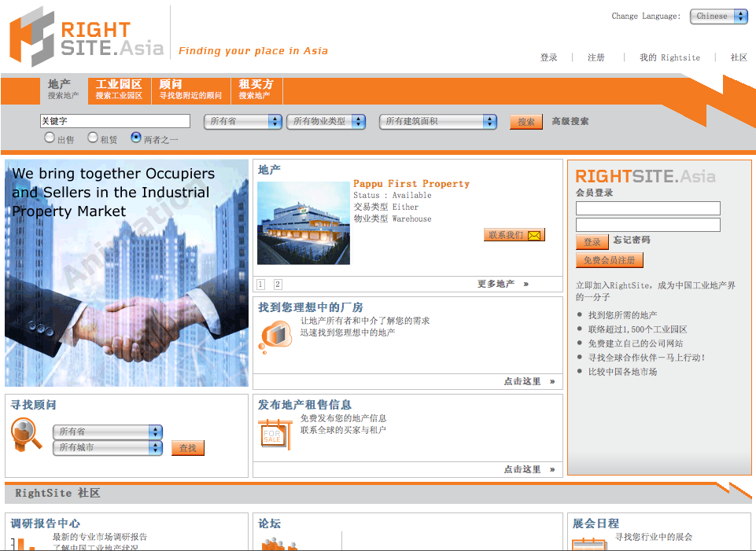Select the 租赁 radio button
The height and width of the screenshot is (551, 756).
point(93,138)
